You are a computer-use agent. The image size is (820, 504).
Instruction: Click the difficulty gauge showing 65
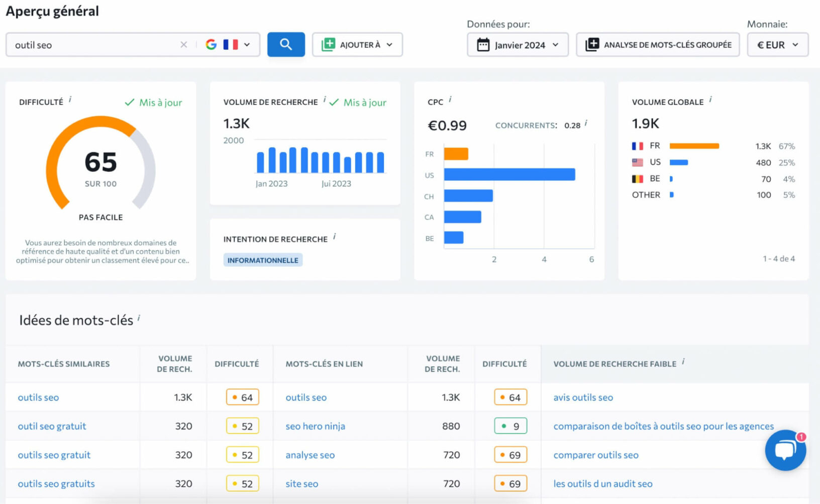tap(100, 163)
